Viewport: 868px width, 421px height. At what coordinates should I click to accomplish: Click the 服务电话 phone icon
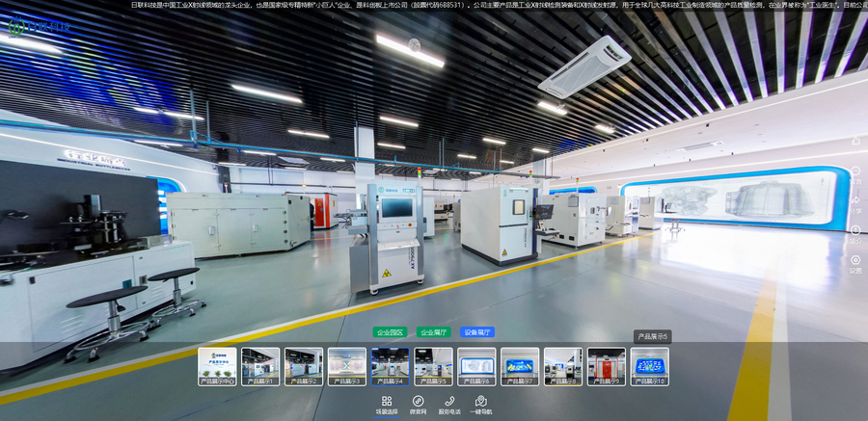pos(449,401)
